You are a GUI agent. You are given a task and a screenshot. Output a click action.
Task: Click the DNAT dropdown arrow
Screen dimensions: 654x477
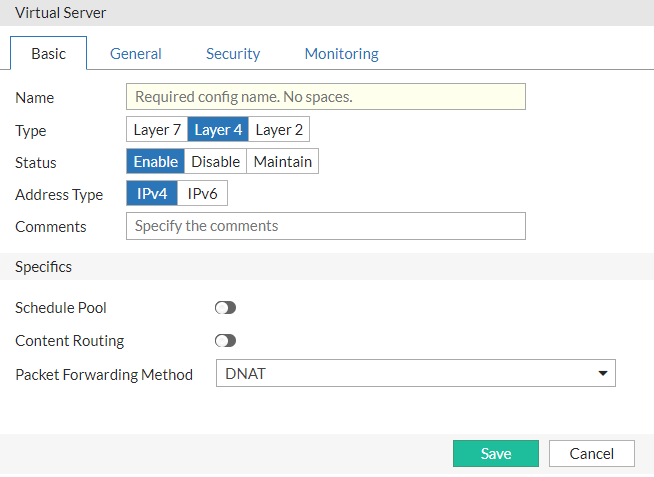(x=602, y=374)
